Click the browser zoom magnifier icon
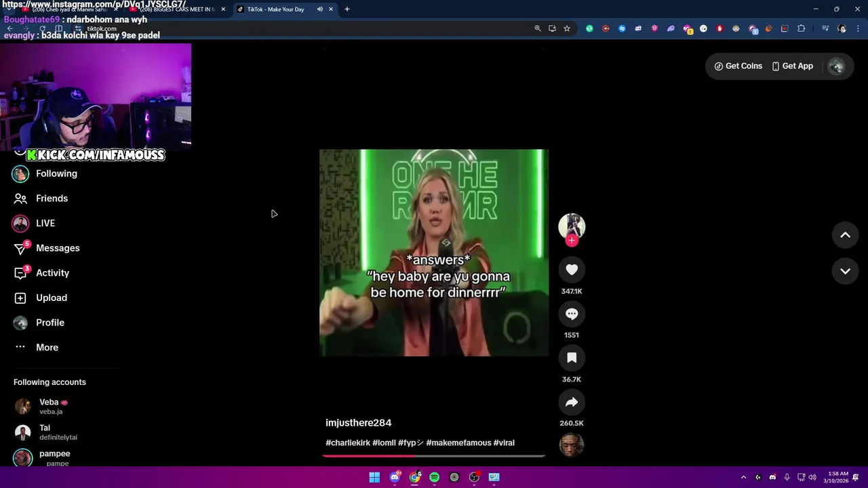Viewport: 868px width, 488px height. click(538, 28)
